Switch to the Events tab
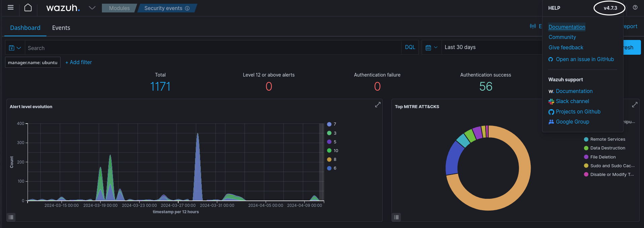Viewport: 644px width, 228px height. click(x=61, y=28)
